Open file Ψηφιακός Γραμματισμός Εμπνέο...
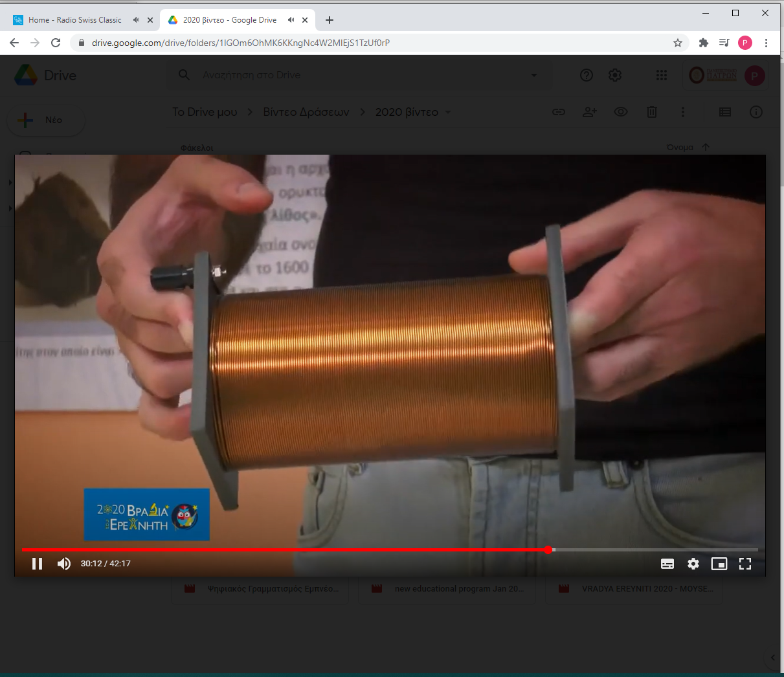The height and width of the screenshot is (677, 784). click(x=260, y=589)
